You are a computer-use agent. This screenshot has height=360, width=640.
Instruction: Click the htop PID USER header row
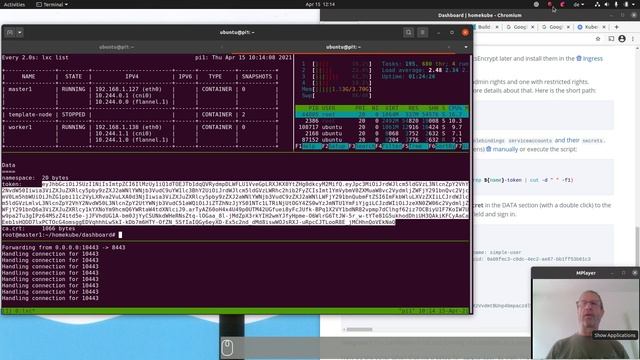click(x=382, y=108)
